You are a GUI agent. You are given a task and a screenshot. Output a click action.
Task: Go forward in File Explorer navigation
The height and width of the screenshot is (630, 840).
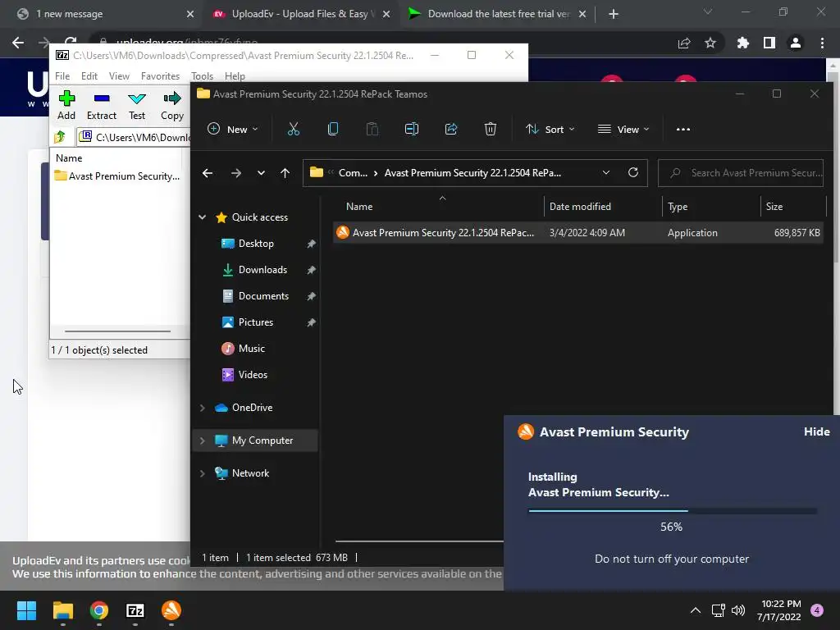pos(235,173)
